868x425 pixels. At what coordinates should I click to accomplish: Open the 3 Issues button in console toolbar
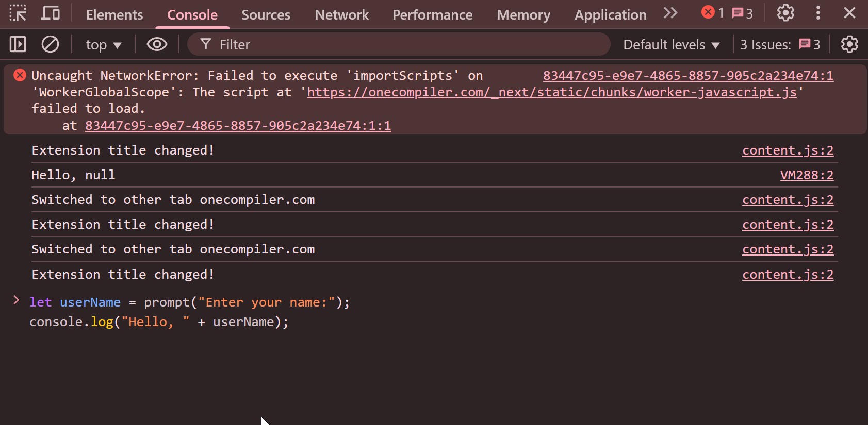tap(780, 45)
